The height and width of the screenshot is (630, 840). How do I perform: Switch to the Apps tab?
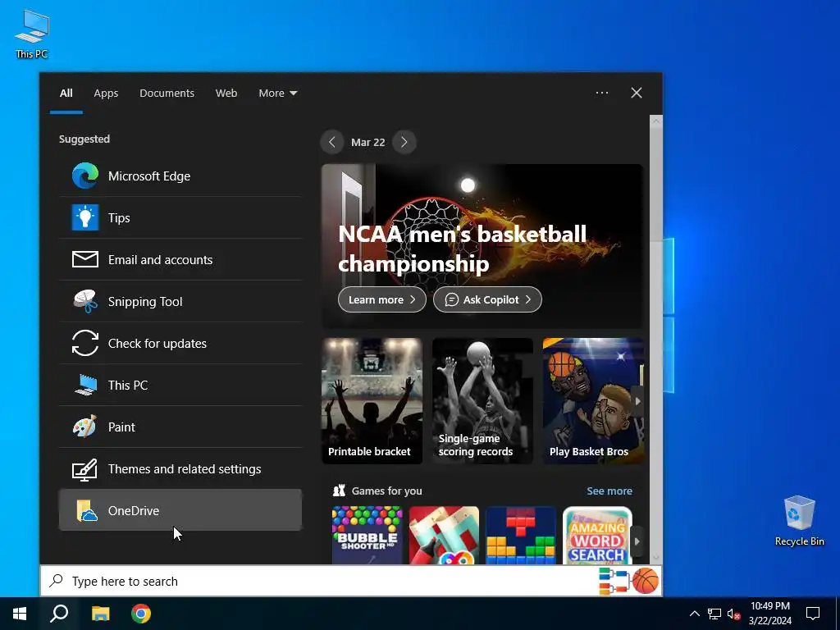[106, 94]
